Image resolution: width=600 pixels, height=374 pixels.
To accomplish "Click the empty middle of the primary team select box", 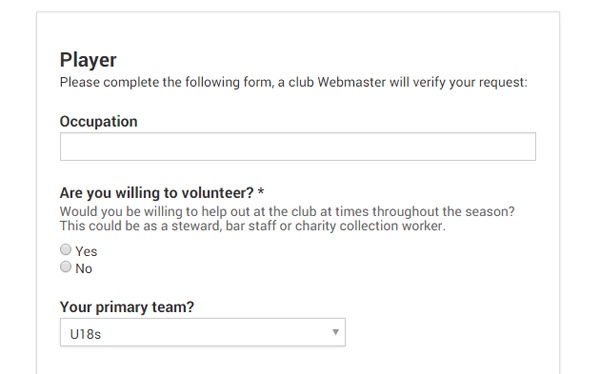I will click(214, 332).
